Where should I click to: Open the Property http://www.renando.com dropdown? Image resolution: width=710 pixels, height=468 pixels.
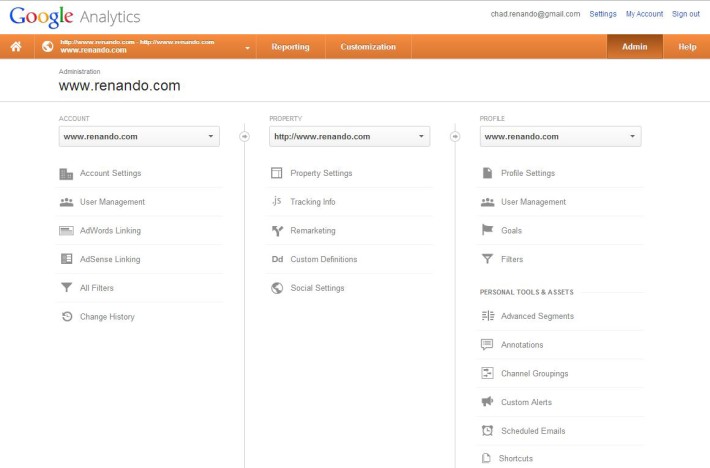(350, 136)
